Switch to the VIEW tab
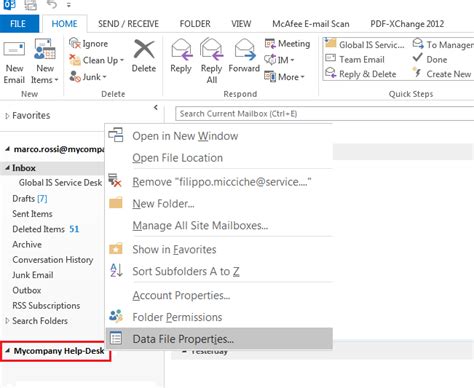Image resolution: width=474 pixels, height=388 pixels. [241, 24]
